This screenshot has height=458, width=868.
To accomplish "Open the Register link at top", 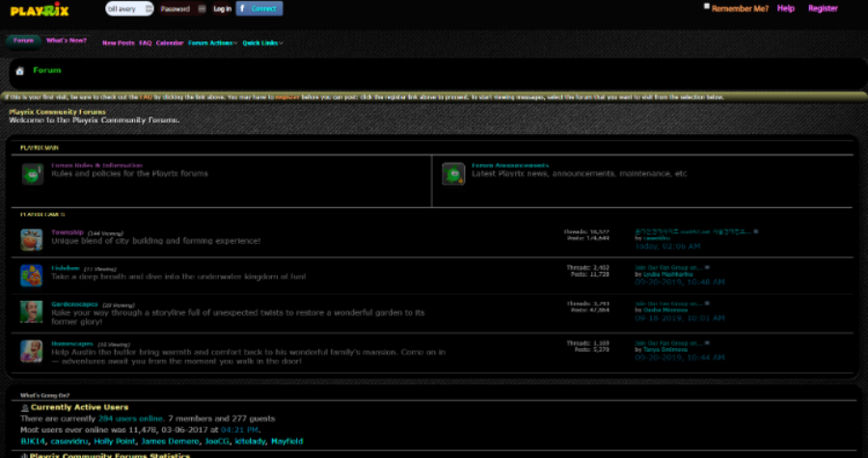I will click(823, 9).
